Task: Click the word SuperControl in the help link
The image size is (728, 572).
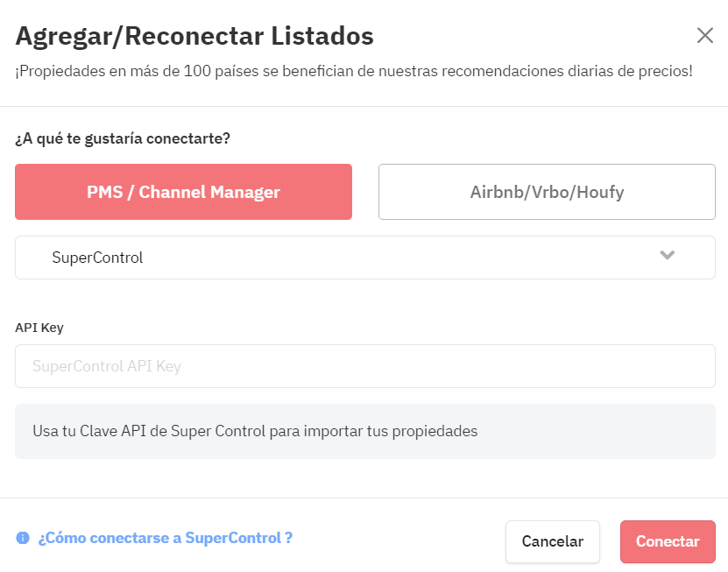Action: 233,538
